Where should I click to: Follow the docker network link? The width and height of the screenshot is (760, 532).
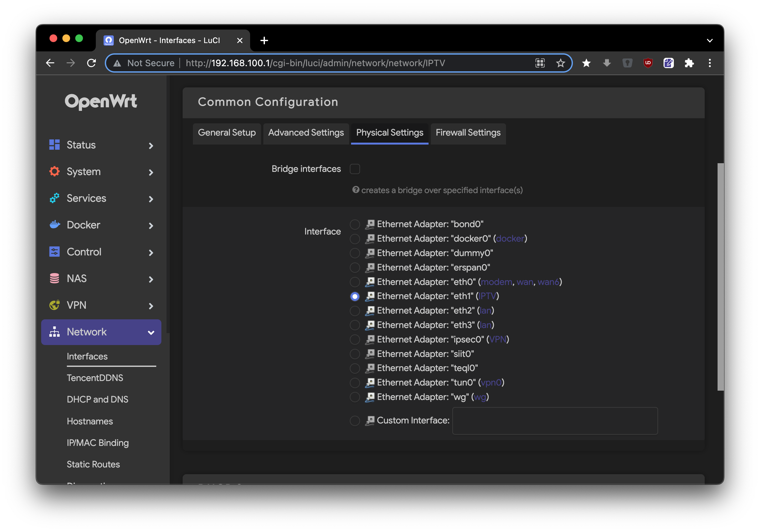pos(510,239)
